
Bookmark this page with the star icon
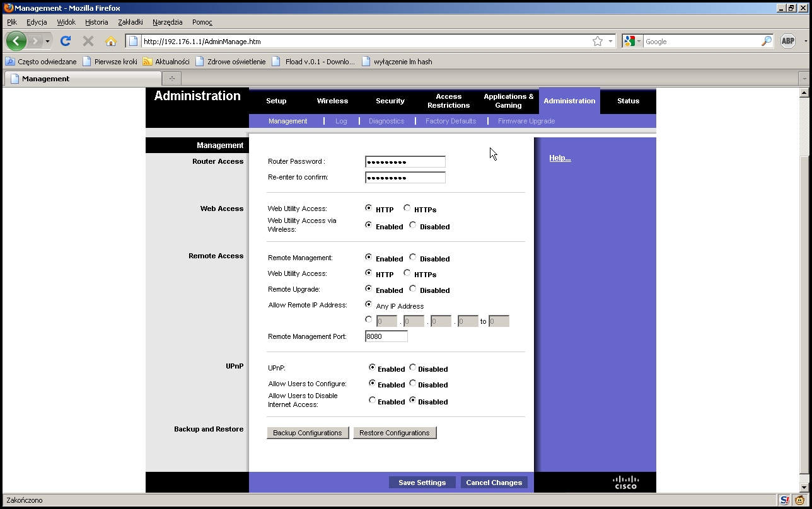click(x=598, y=41)
